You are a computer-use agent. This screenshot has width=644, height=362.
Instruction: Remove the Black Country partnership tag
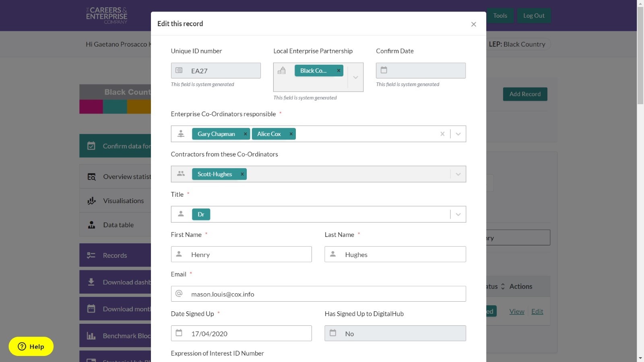(x=339, y=71)
